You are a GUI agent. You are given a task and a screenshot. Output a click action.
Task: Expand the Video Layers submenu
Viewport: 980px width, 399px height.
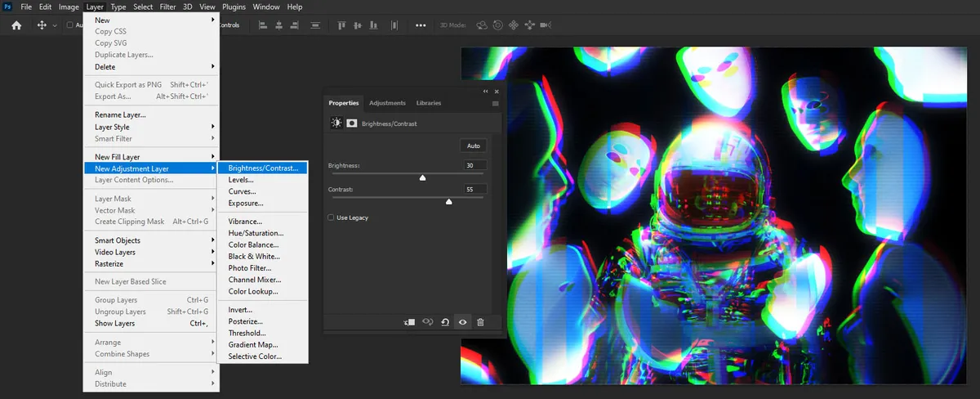tap(151, 252)
